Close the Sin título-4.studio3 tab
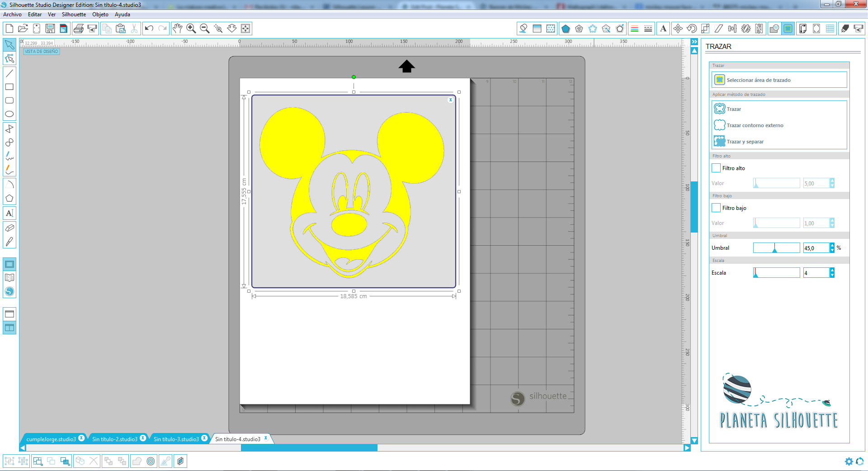This screenshot has width=868, height=471. (x=266, y=438)
